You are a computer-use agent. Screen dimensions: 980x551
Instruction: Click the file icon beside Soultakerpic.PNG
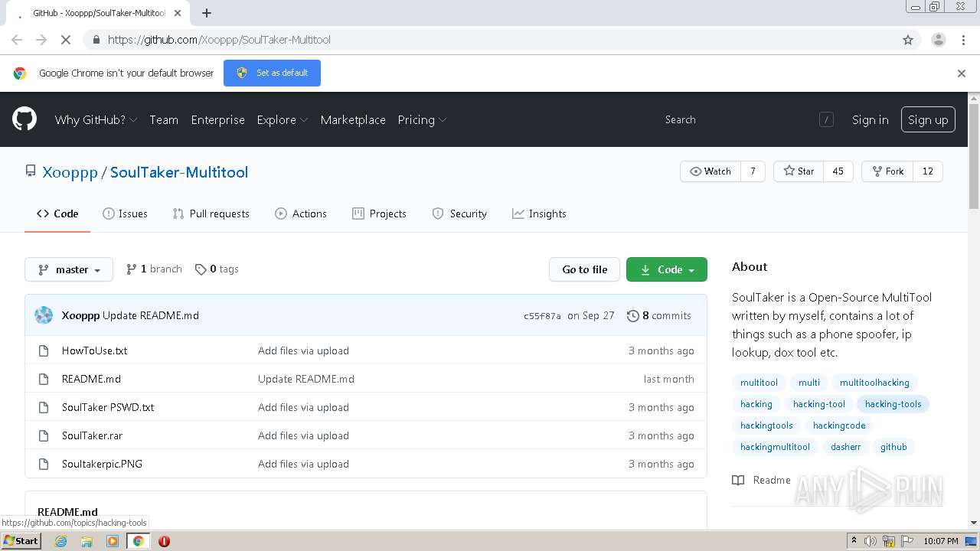click(44, 464)
